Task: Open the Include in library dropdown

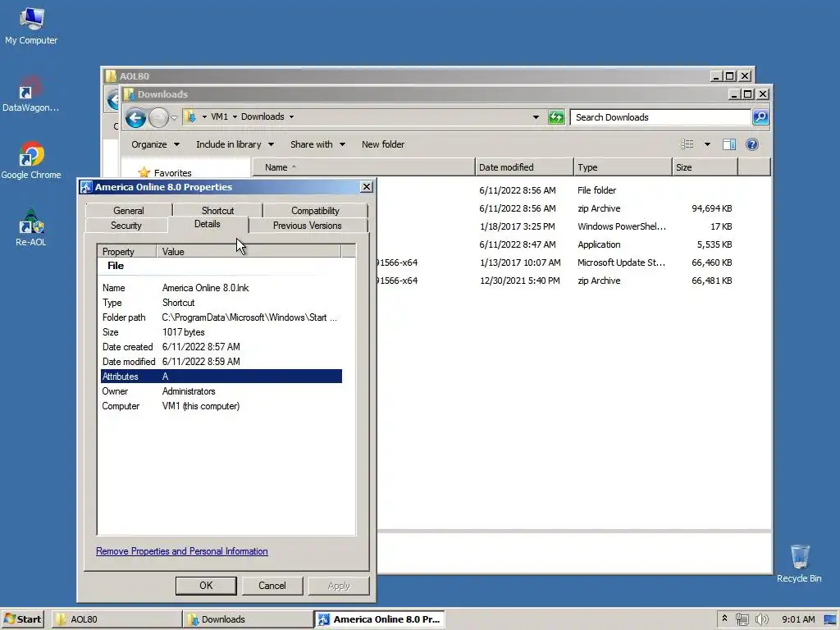Action: click(235, 144)
